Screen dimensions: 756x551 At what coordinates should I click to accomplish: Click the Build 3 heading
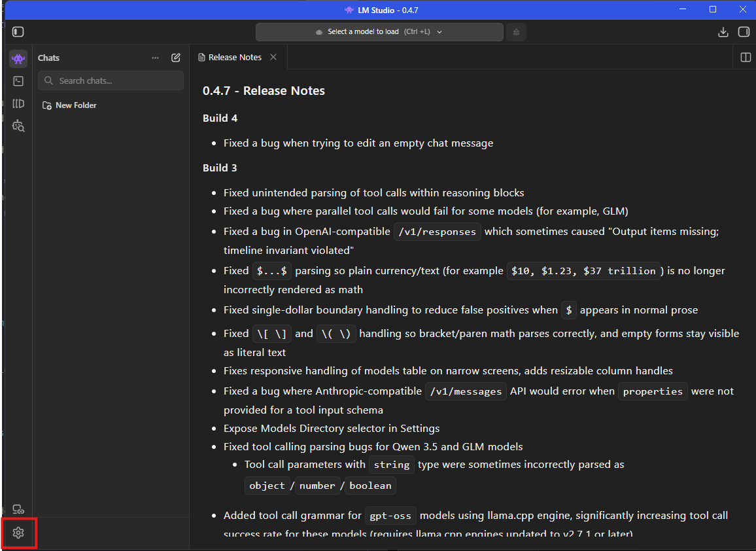click(x=220, y=168)
